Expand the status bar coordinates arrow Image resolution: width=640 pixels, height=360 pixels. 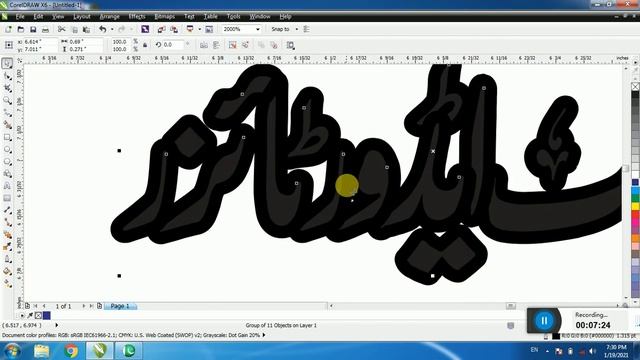point(56,325)
